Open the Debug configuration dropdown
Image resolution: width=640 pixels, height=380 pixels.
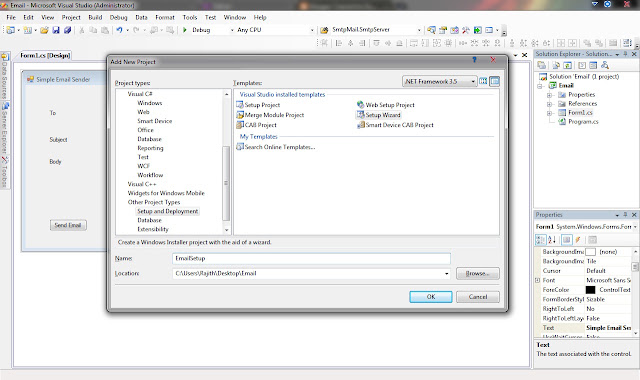click(x=232, y=30)
